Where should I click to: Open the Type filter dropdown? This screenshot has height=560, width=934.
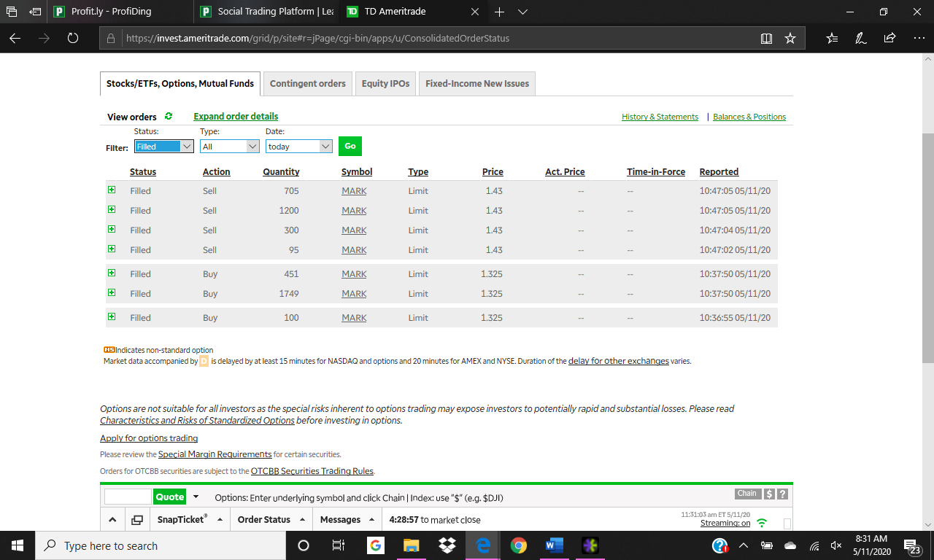pyautogui.click(x=230, y=147)
